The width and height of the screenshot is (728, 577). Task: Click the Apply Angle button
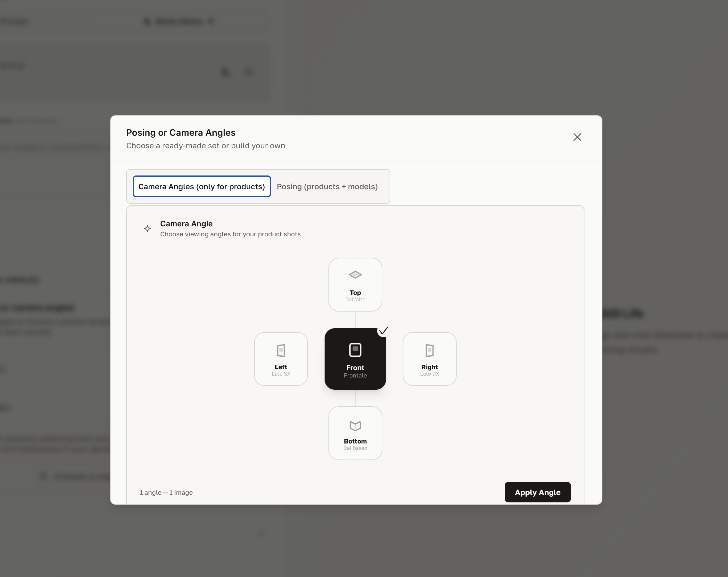click(x=537, y=492)
